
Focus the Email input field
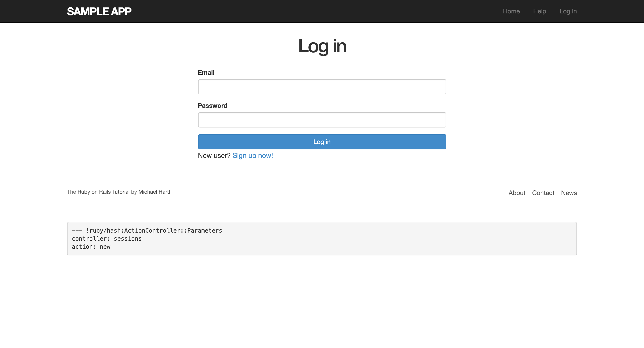[322, 87]
